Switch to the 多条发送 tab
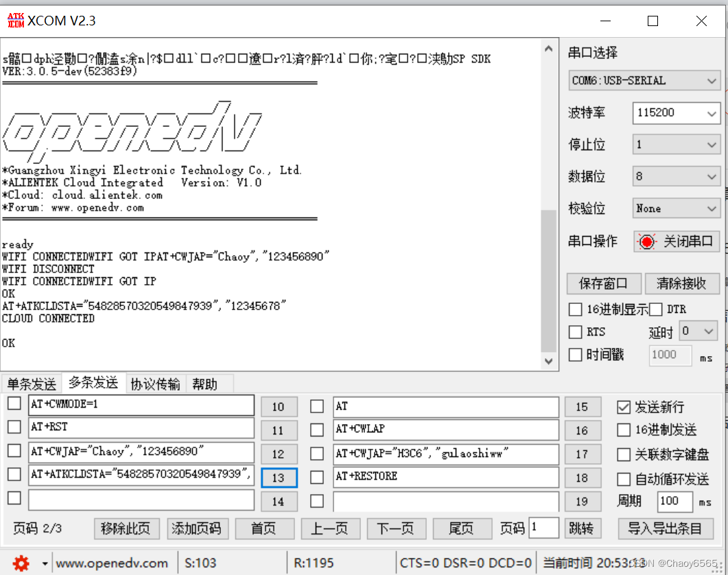 coord(93,383)
